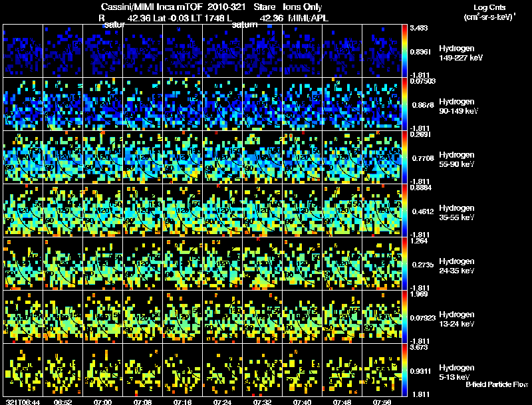Select the 24-35 keV panel at 06:44

point(23,264)
